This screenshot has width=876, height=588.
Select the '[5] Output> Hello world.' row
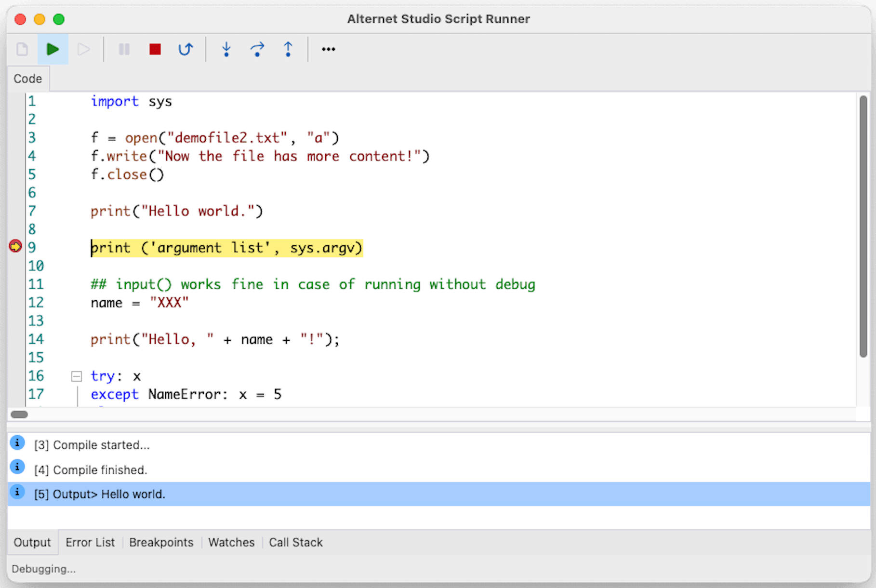438,494
